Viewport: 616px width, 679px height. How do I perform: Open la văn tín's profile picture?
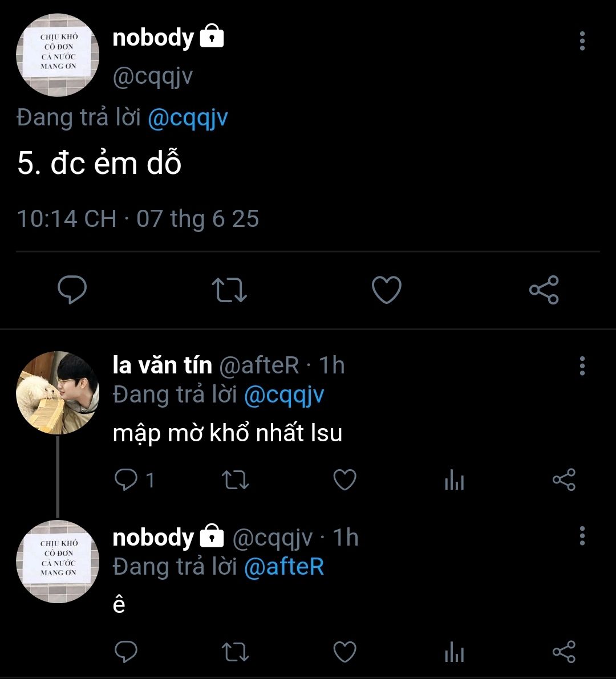(58, 393)
